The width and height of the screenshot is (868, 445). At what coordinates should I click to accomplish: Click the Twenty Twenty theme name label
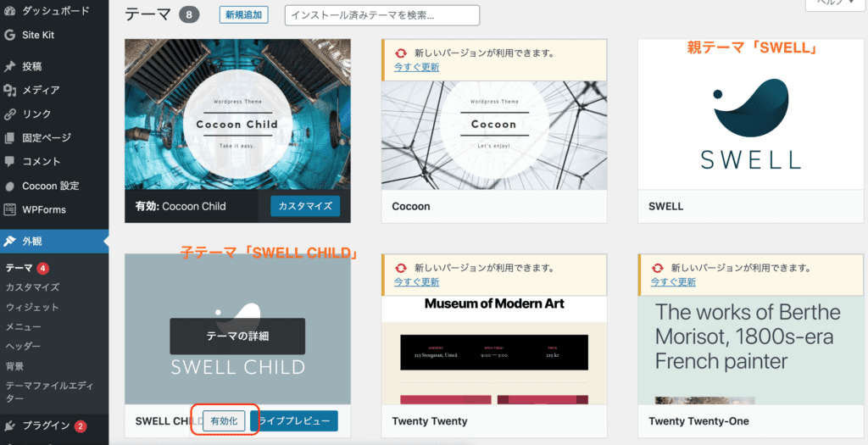tap(430, 421)
